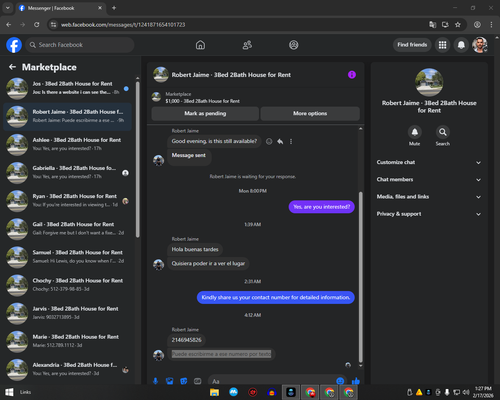The image size is (500, 400).
Task: Open more options for 'Good evening' message
Action: click(x=291, y=142)
